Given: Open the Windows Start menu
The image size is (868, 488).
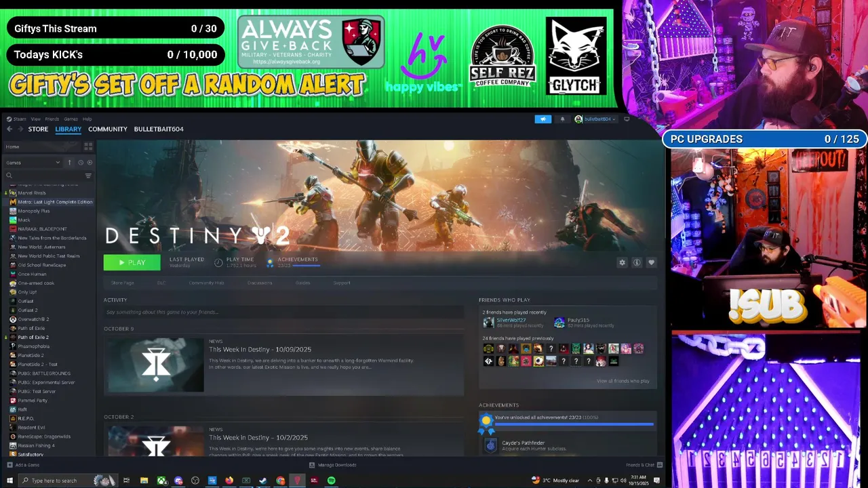Looking at the screenshot, I should tap(9, 481).
